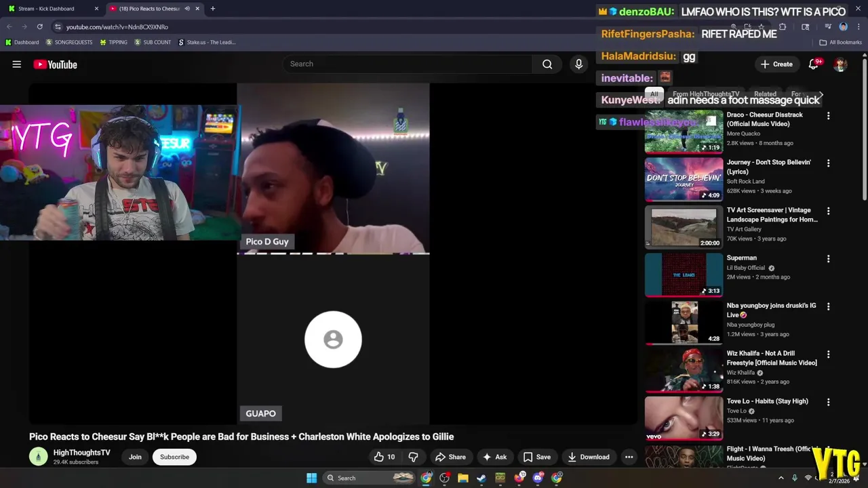868x488 pixels.
Task: Open Discord from the taskbar
Action: point(538,478)
